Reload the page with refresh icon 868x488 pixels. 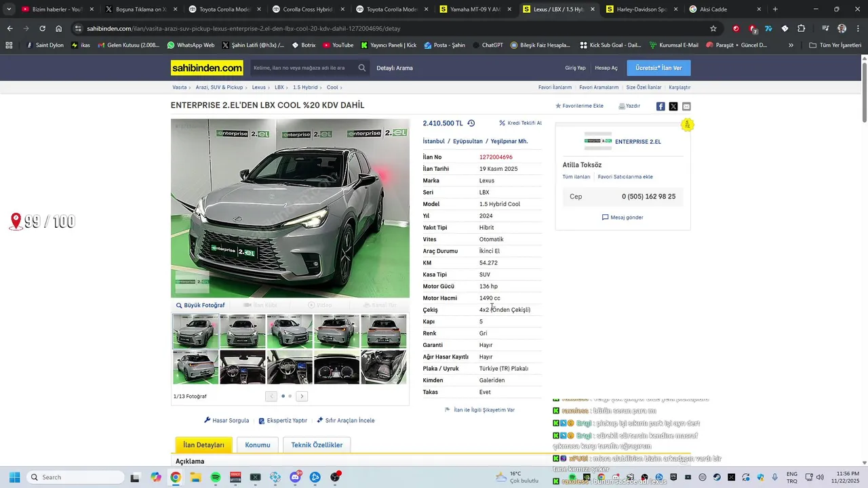pyautogui.click(x=42, y=28)
